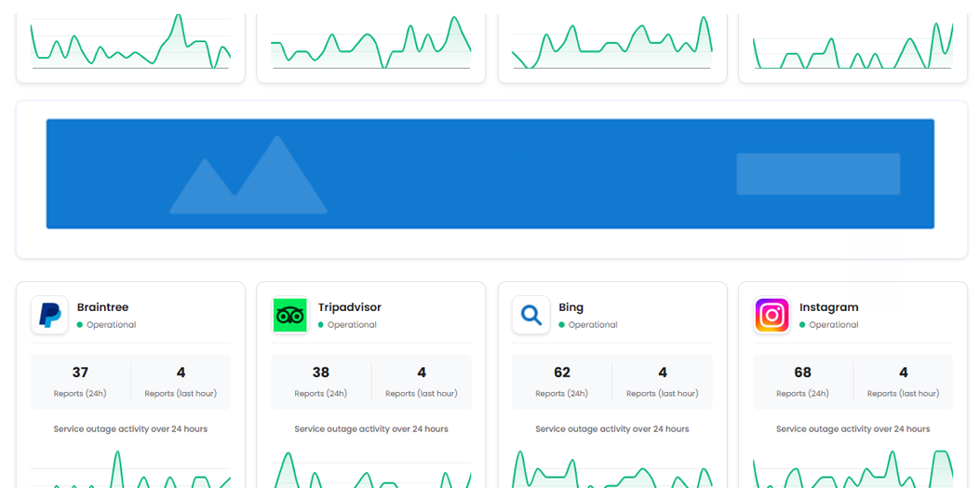This screenshot has width=980, height=488.
Task: Click the green Operational status under Braintree
Action: (107, 325)
